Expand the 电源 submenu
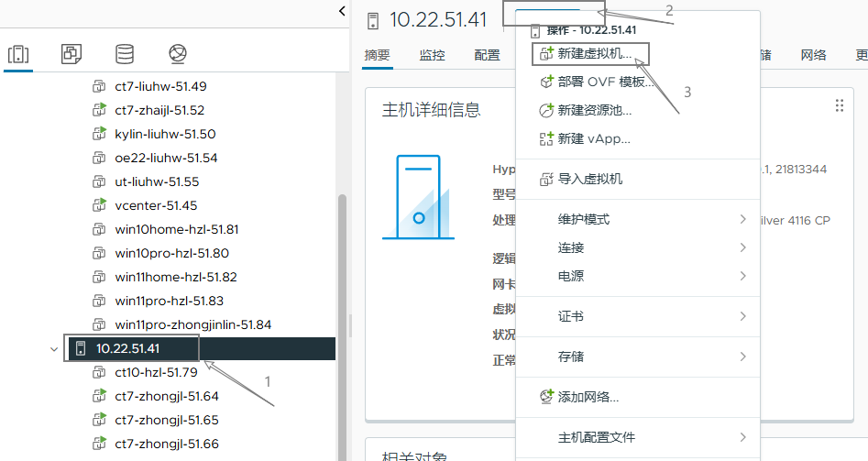The image size is (868, 461). click(743, 276)
